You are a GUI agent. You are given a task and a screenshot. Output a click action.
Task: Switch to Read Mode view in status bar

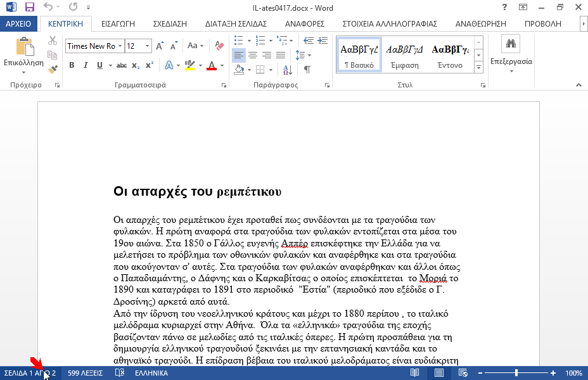pos(414,373)
